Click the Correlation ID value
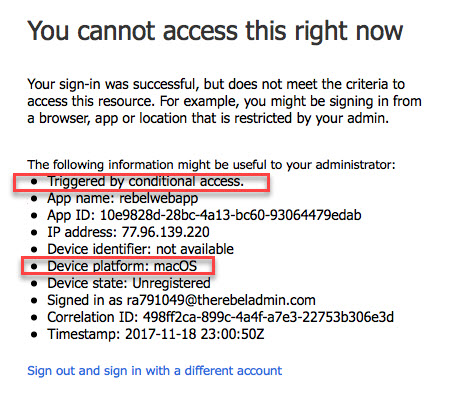 [268, 317]
